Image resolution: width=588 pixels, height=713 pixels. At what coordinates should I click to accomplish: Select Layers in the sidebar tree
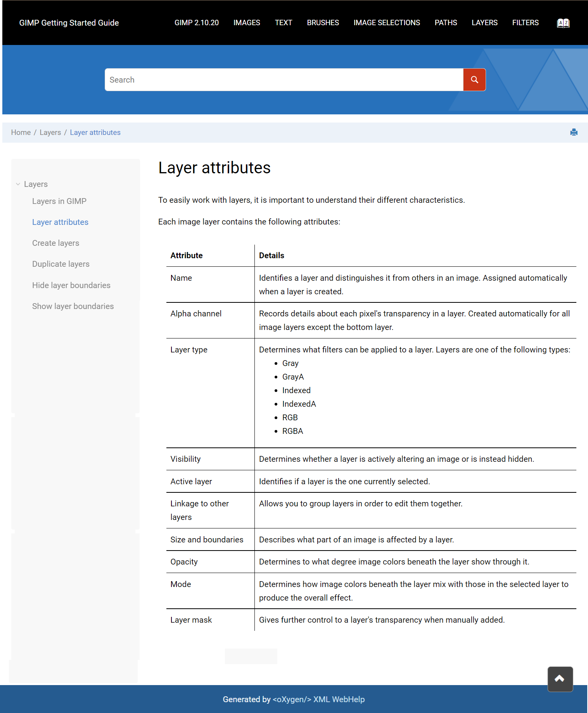coord(36,184)
